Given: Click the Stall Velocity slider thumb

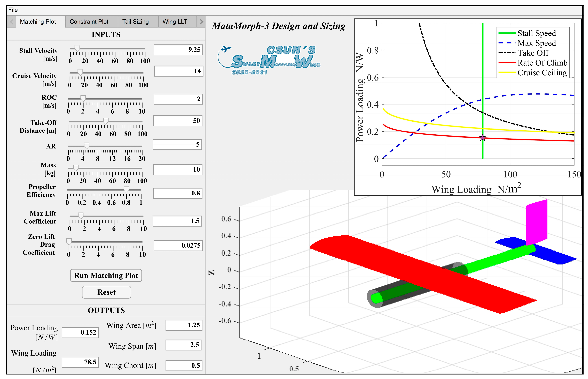Looking at the screenshot, I should pyautogui.click(x=77, y=48).
